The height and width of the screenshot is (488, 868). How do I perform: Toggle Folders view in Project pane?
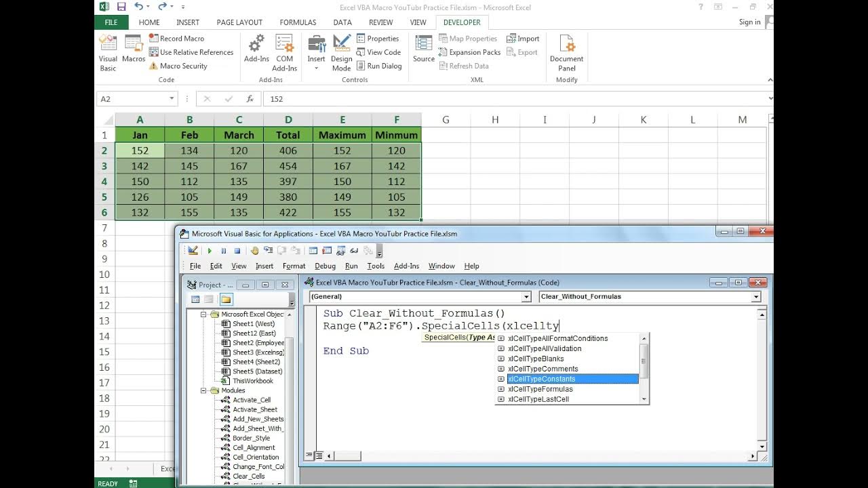tap(226, 300)
